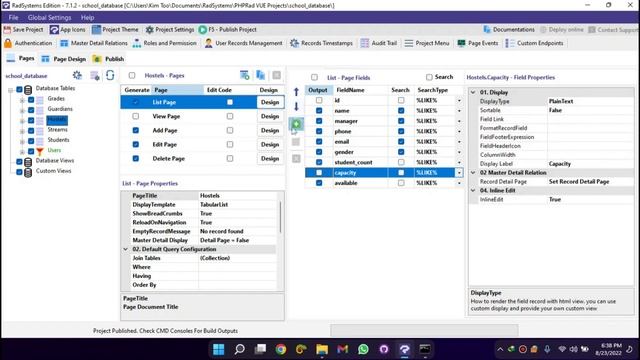Open Roles and Permission

[164, 43]
